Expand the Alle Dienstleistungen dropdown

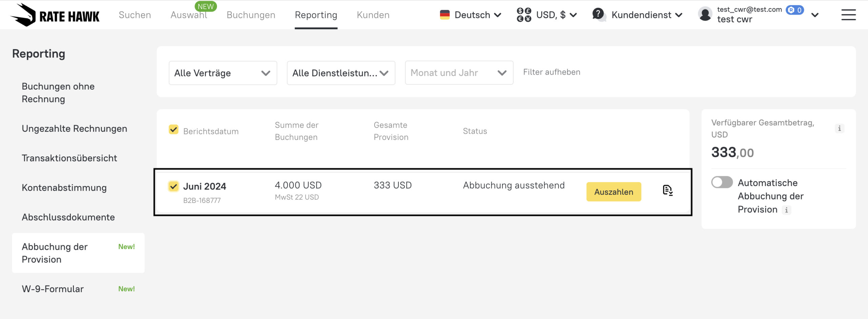click(x=341, y=73)
